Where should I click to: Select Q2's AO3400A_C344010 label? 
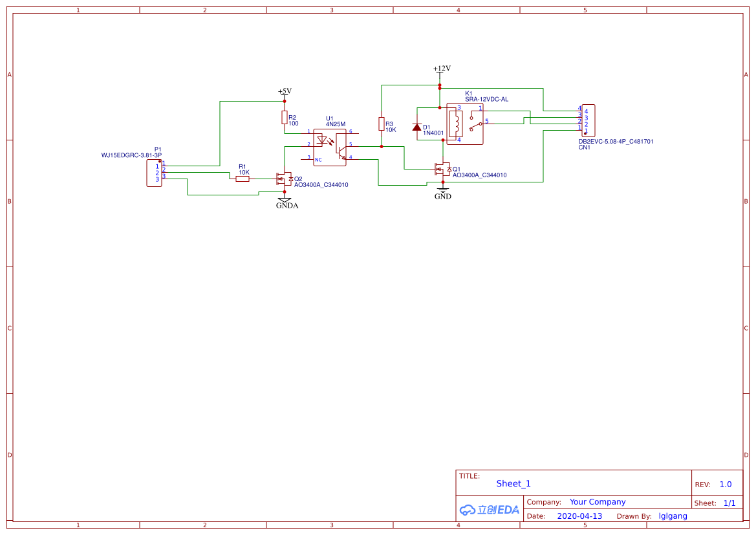321,185
